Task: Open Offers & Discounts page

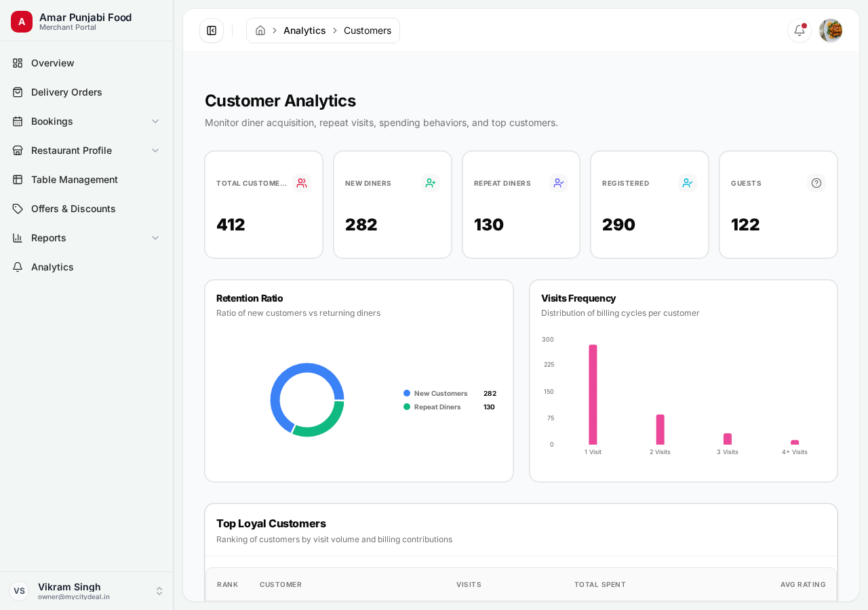Action: pos(87,209)
